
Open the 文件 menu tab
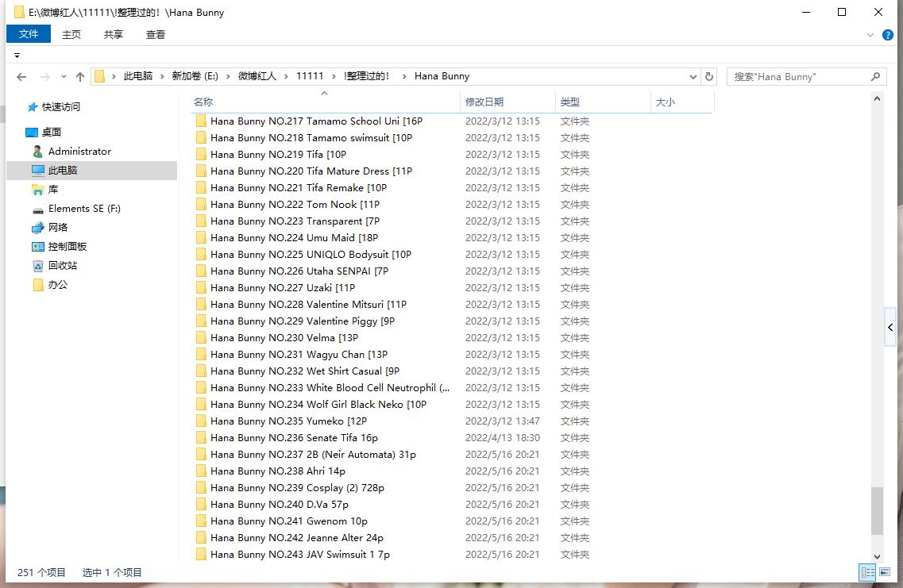pos(29,35)
